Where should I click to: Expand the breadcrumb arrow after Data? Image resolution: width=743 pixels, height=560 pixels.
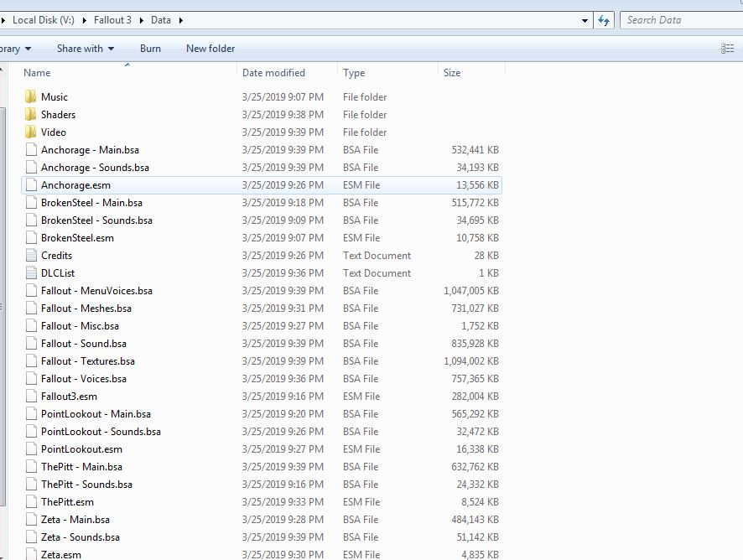pyautogui.click(x=180, y=20)
